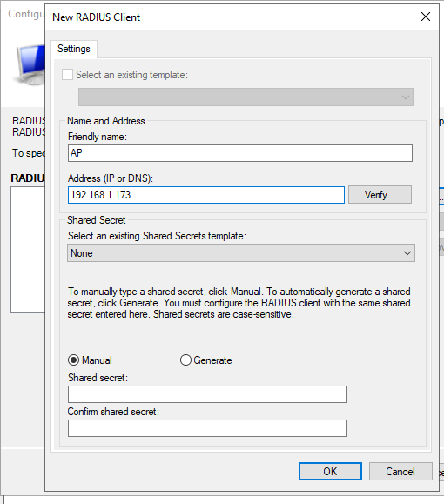Image resolution: width=444 pixels, height=504 pixels.
Task: Click 'Select an existing Shared Secrets template:' label
Action: coord(157,236)
